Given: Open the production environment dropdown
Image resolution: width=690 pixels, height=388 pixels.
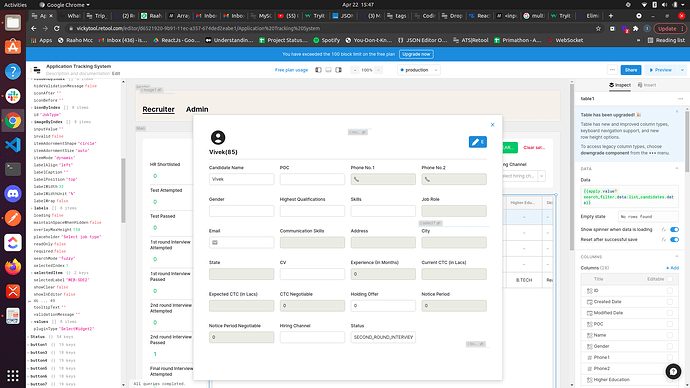Looking at the screenshot, I should pos(418,70).
